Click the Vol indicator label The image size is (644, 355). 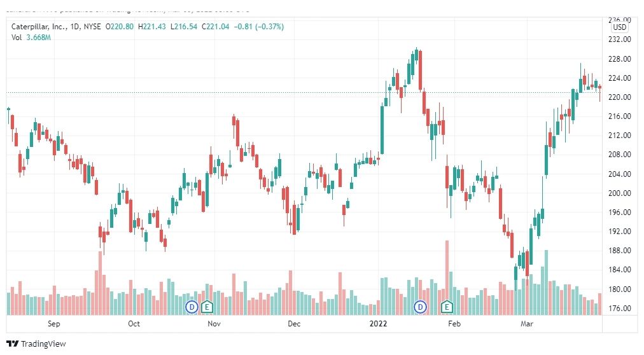[17, 38]
